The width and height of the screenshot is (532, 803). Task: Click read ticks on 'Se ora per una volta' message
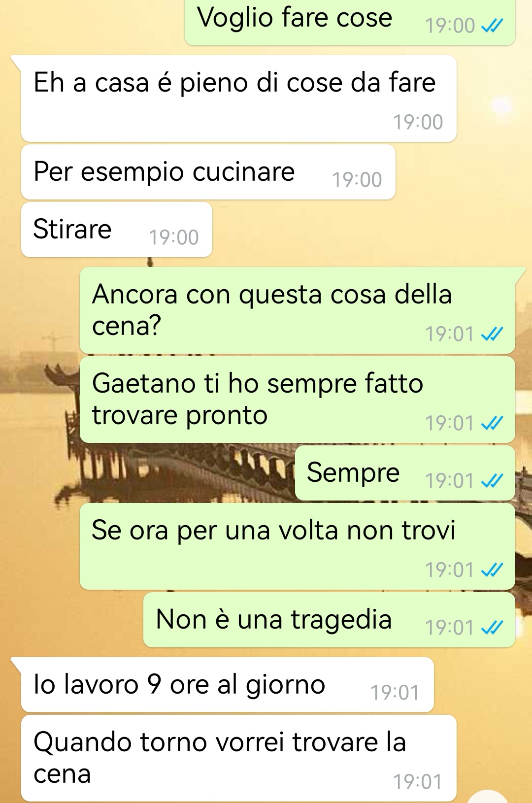[492, 570]
